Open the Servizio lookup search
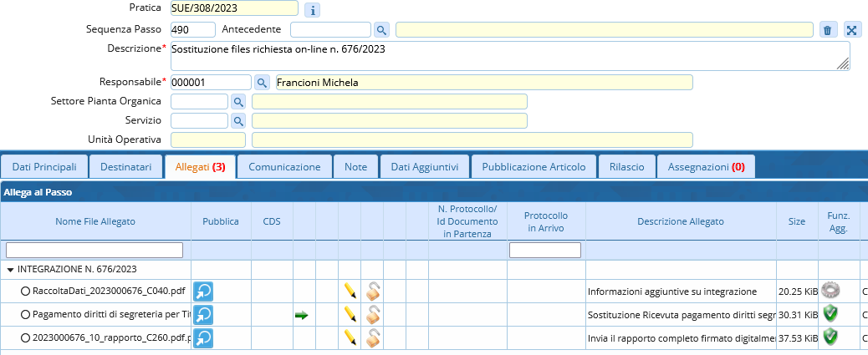Image resolution: width=868 pixels, height=355 pixels. click(x=237, y=121)
